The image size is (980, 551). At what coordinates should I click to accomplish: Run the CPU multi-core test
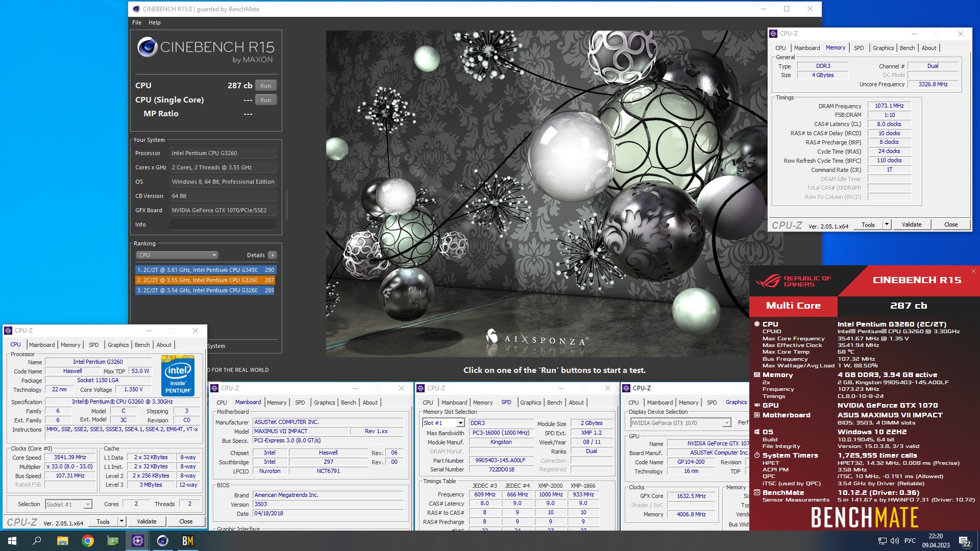265,86
